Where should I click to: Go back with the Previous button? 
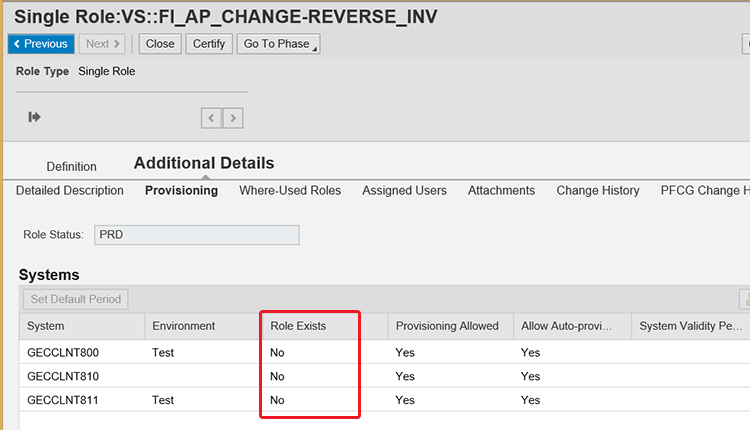point(40,44)
